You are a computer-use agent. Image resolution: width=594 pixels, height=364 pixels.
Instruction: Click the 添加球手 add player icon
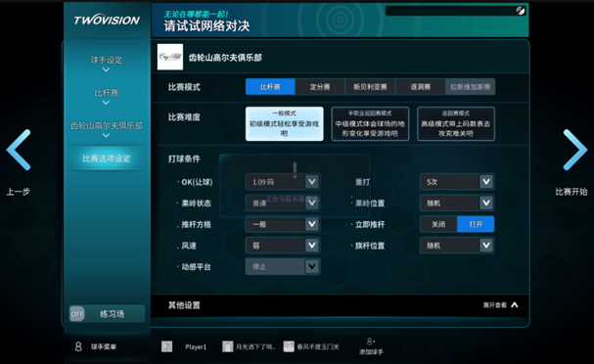click(371, 341)
